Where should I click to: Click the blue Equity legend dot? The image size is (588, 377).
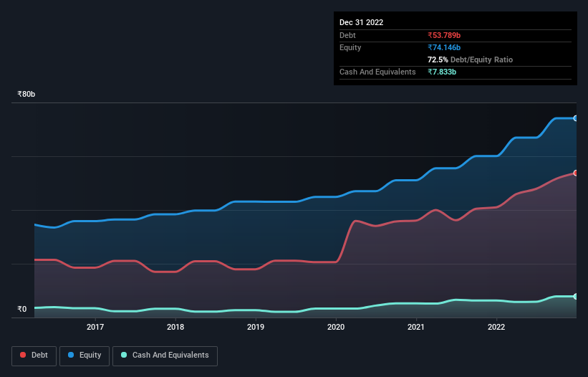pos(71,355)
